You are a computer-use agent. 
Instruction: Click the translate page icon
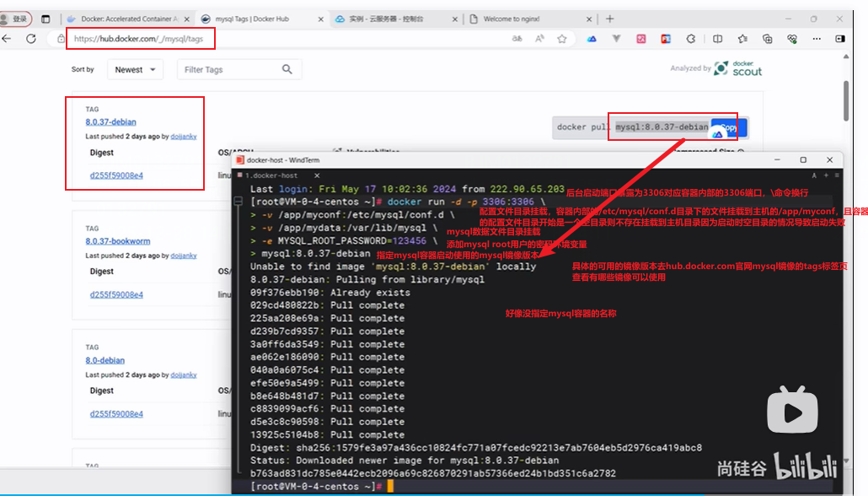click(x=517, y=39)
